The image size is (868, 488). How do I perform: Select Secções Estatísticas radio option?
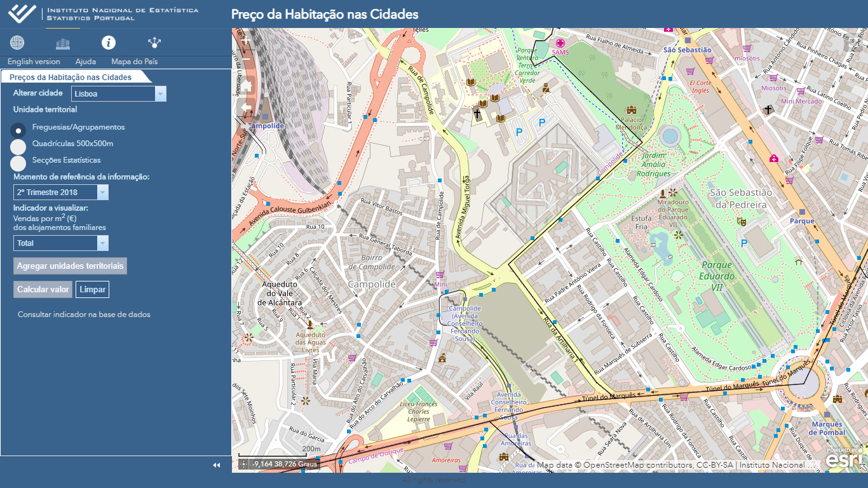tap(18, 163)
